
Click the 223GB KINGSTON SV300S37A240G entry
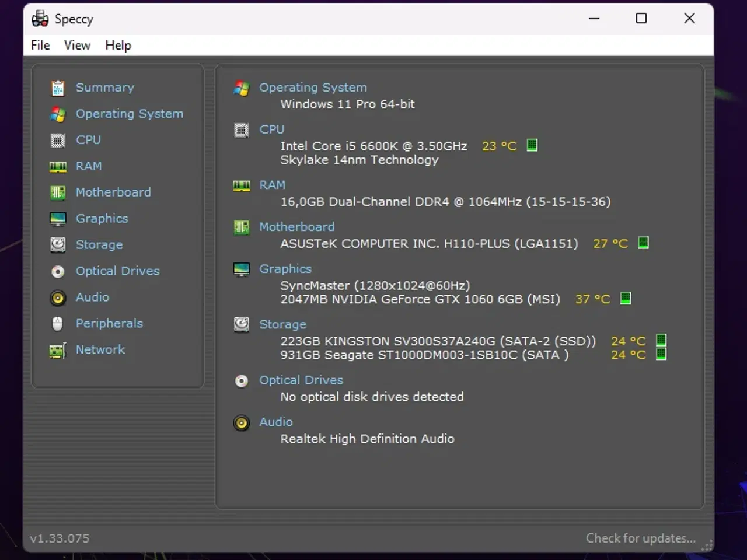coord(438,341)
